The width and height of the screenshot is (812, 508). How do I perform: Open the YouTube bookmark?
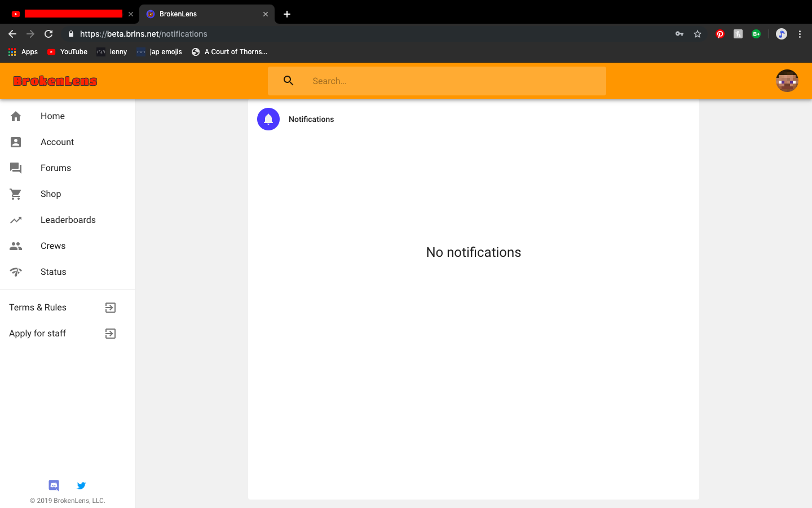[x=67, y=52]
